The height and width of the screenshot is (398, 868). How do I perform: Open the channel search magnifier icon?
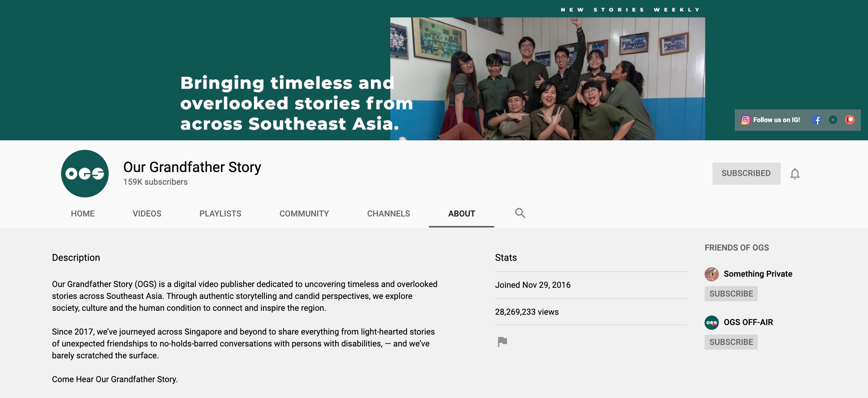(x=520, y=213)
